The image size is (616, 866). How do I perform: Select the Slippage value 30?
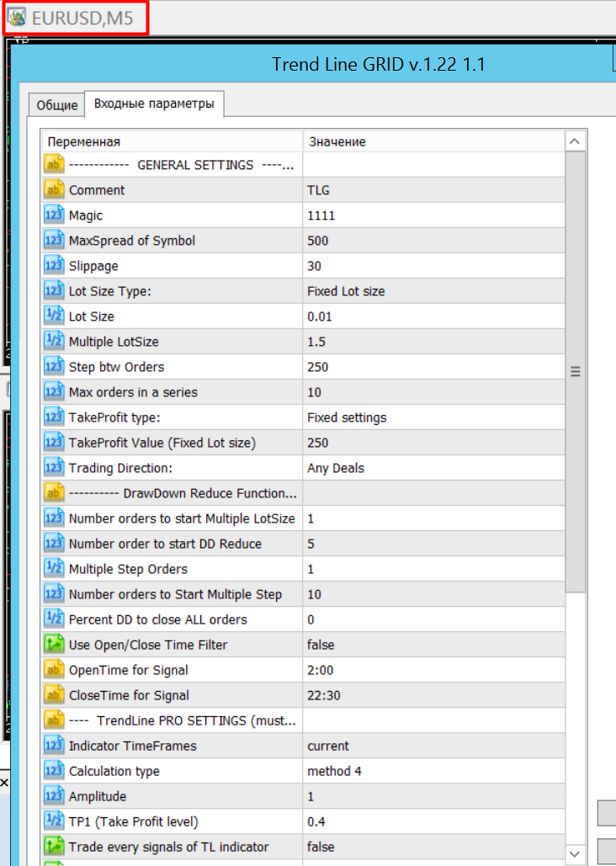pyautogui.click(x=433, y=266)
